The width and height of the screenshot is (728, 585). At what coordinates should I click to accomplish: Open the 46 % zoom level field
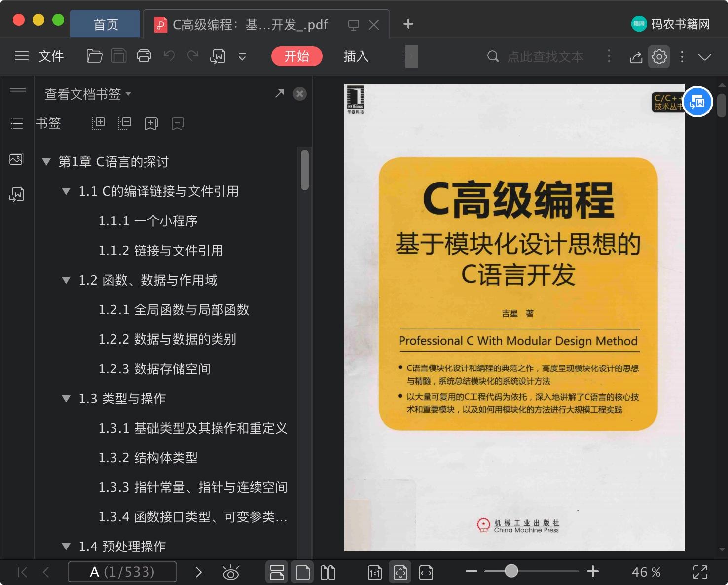click(646, 572)
